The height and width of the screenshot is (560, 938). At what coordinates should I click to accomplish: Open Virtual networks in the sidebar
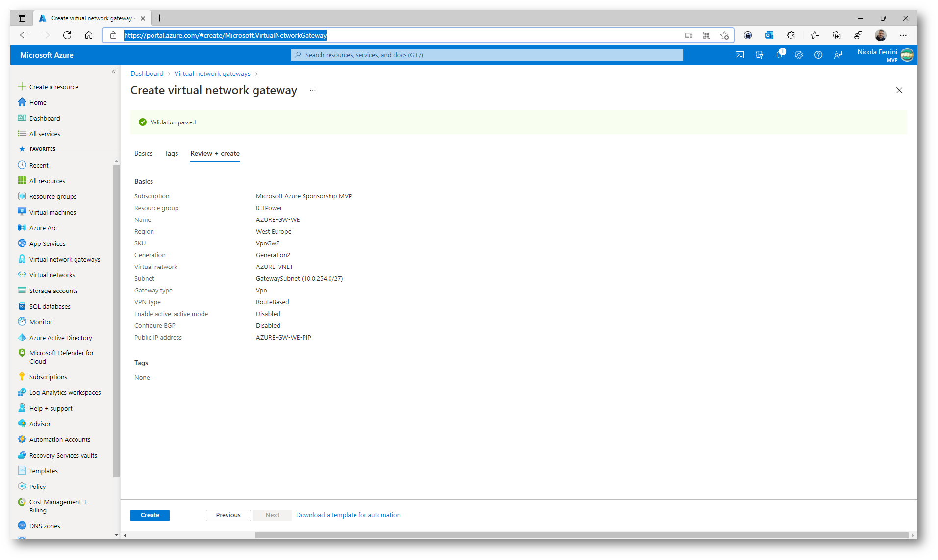point(52,275)
